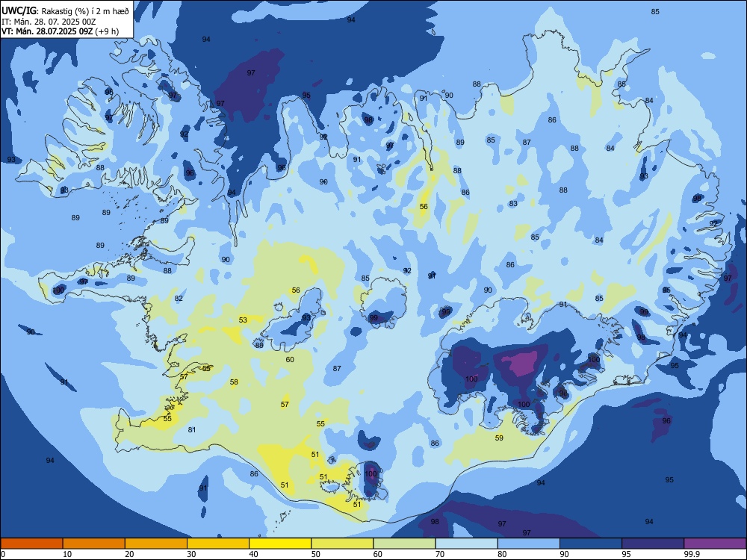The height and width of the screenshot is (560, 747).
Task: Click the '58' humidity value on the map
Action: pyautogui.click(x=234, y=382)
